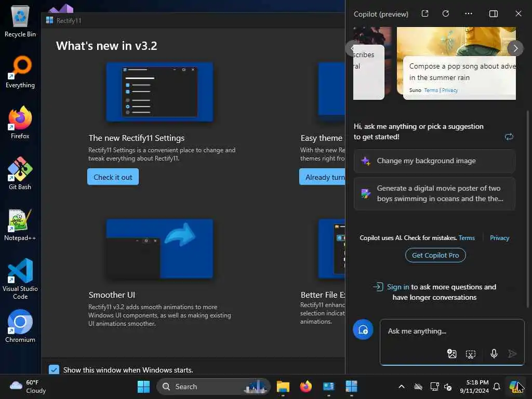Show next Copilot suggestion card
This screenshot has width=532, height=399.
click(515, 48)
